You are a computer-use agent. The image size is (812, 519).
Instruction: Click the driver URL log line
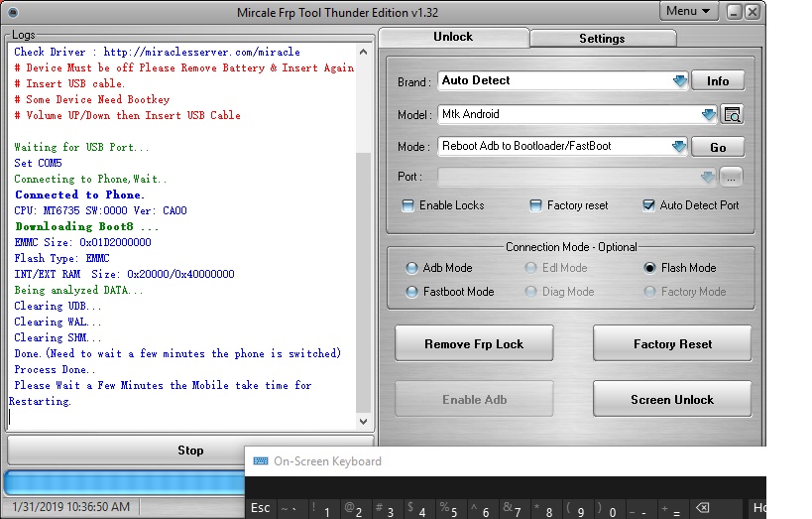157,52
